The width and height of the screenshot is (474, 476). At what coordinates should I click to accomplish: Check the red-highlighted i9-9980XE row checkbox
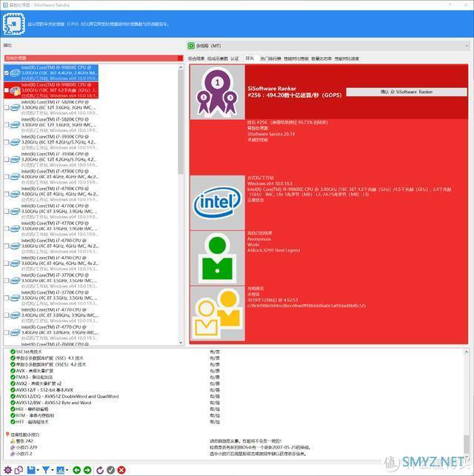click(x=7, y=90)
